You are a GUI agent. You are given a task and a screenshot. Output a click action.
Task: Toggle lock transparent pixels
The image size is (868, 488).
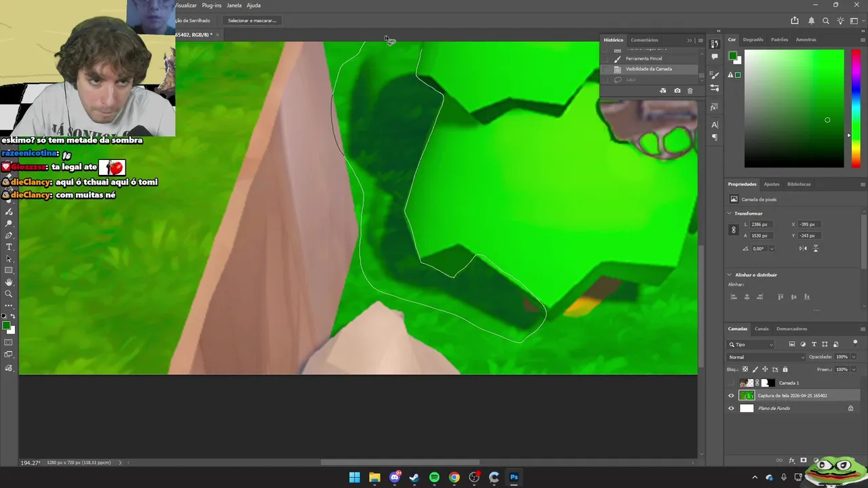(745, 369)
